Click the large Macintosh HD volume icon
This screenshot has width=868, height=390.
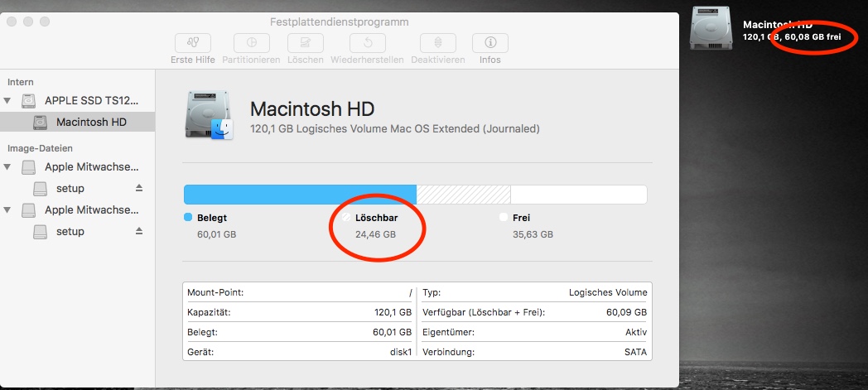pyautogui.click(x=209, y=114)
